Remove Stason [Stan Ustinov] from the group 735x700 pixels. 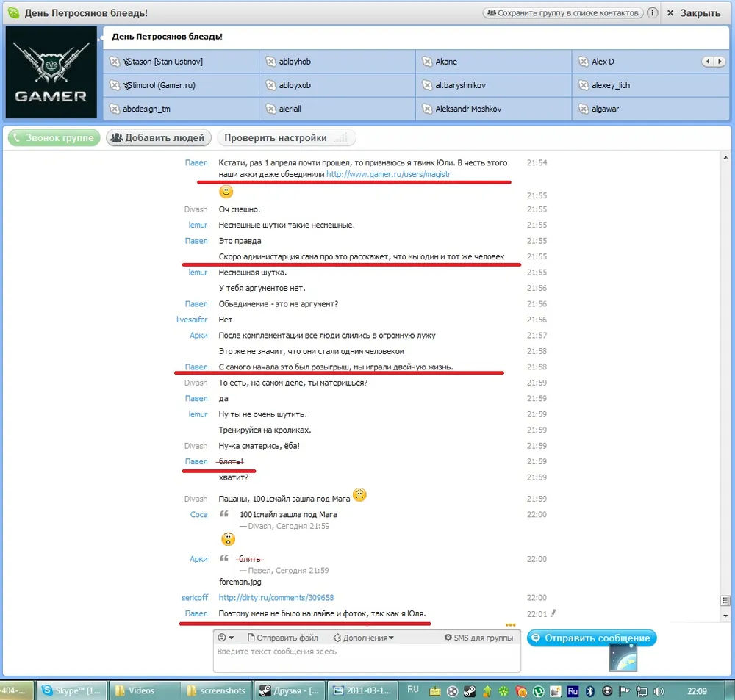tap(115, 62)
